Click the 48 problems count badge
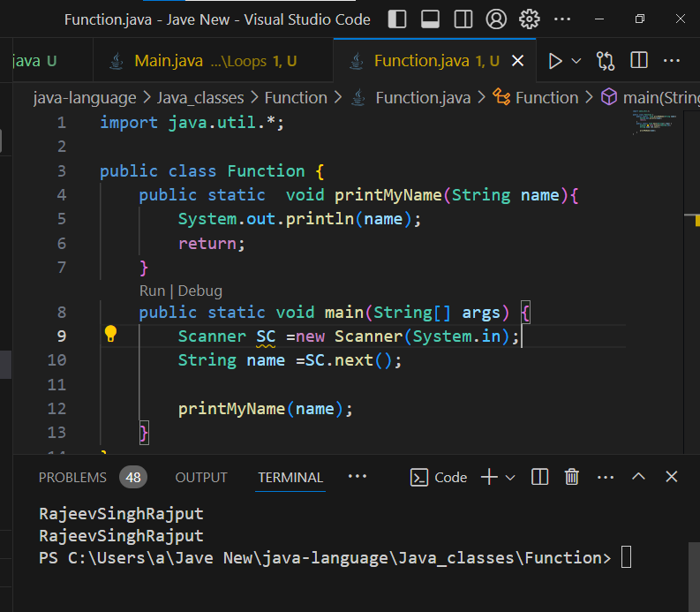Screen dimensions: 700x612 tap(133, 478)
